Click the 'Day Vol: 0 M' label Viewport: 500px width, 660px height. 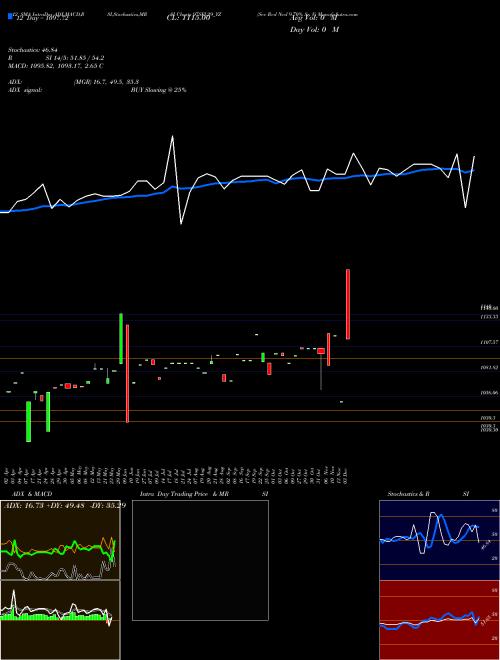coord(314,30)
